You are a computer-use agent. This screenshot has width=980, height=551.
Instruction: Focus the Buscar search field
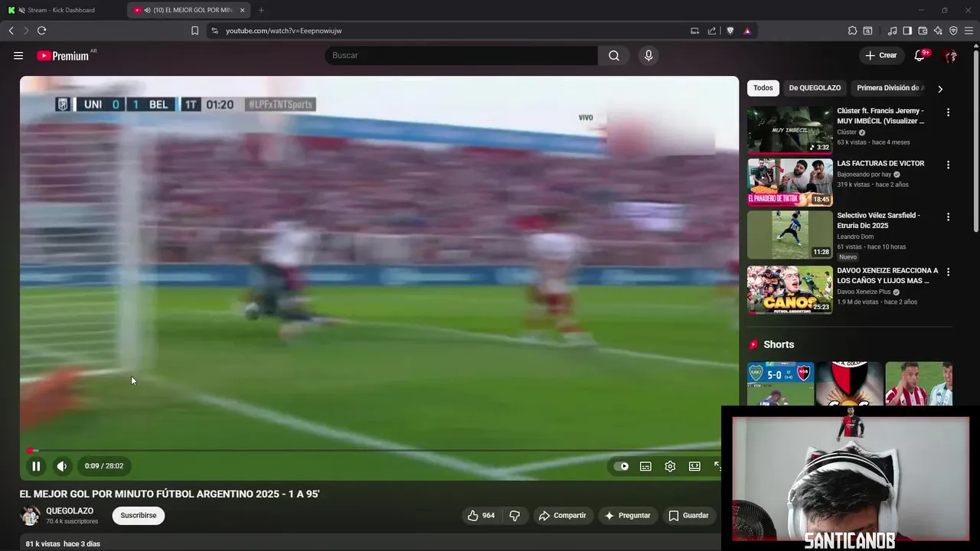pos(462,56)
